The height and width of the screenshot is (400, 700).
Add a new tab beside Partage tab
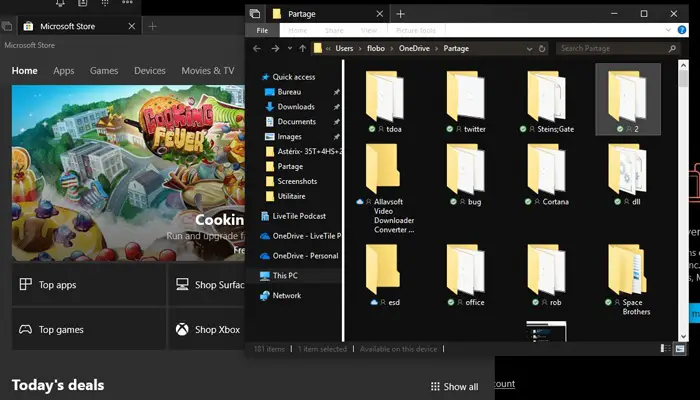coord(400,14)
